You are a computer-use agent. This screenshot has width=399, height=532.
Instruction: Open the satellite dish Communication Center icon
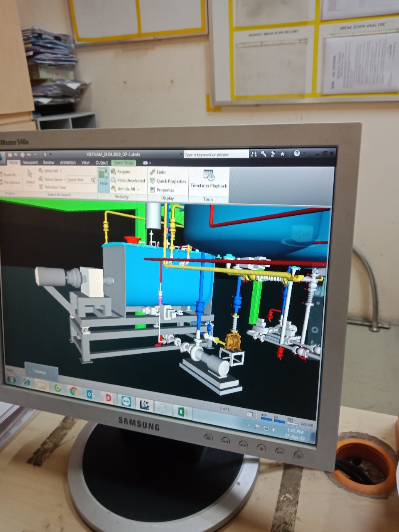(273, 154)
